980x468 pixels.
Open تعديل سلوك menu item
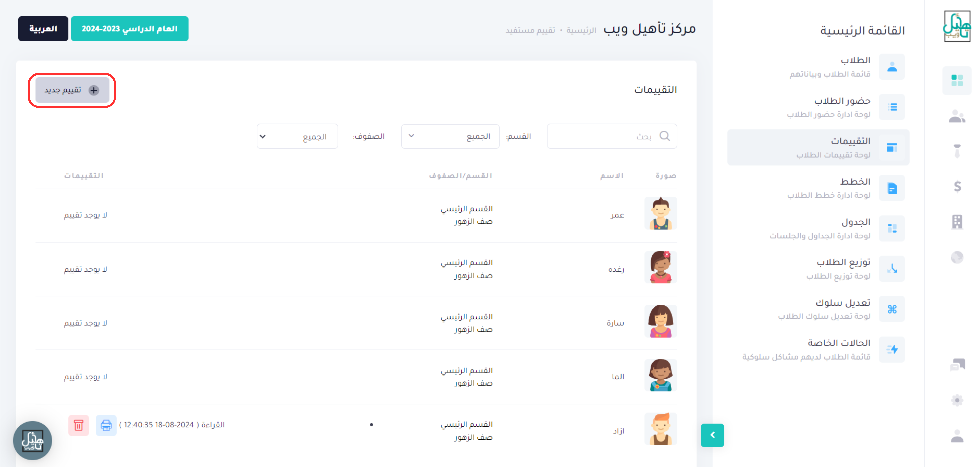click(x=818, y=309)
